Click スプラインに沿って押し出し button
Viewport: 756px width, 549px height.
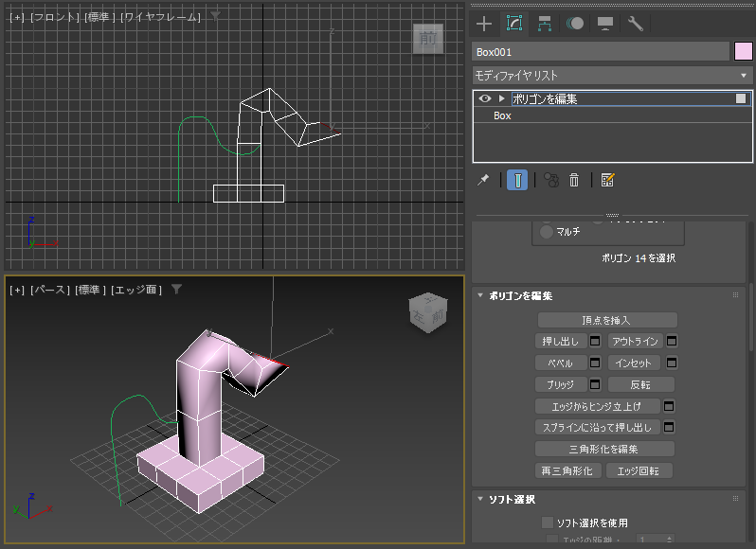(597, 427)
